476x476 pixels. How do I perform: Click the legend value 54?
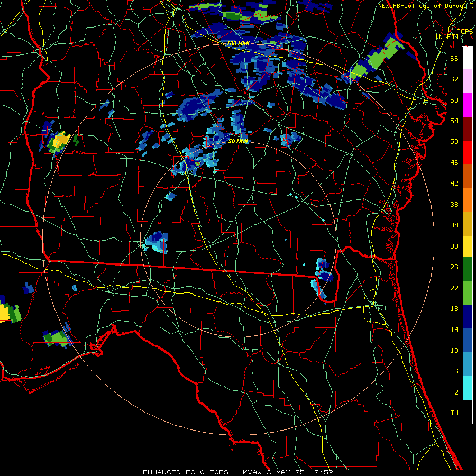(454, 121)
